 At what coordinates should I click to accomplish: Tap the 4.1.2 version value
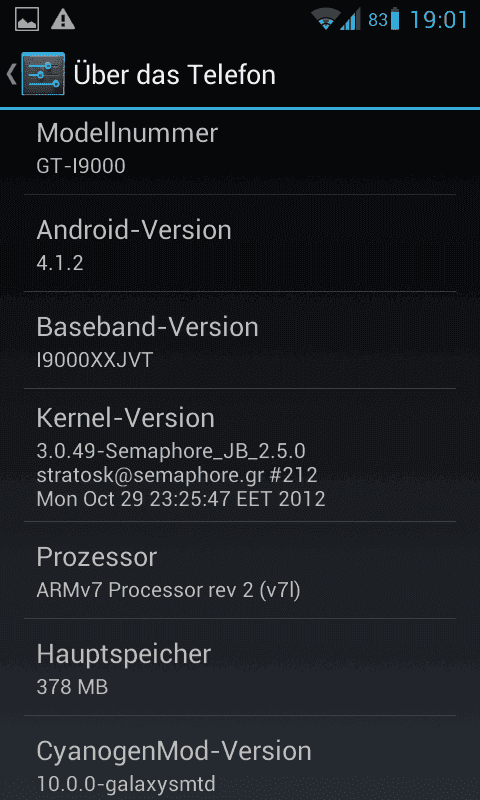coord(60,263)
